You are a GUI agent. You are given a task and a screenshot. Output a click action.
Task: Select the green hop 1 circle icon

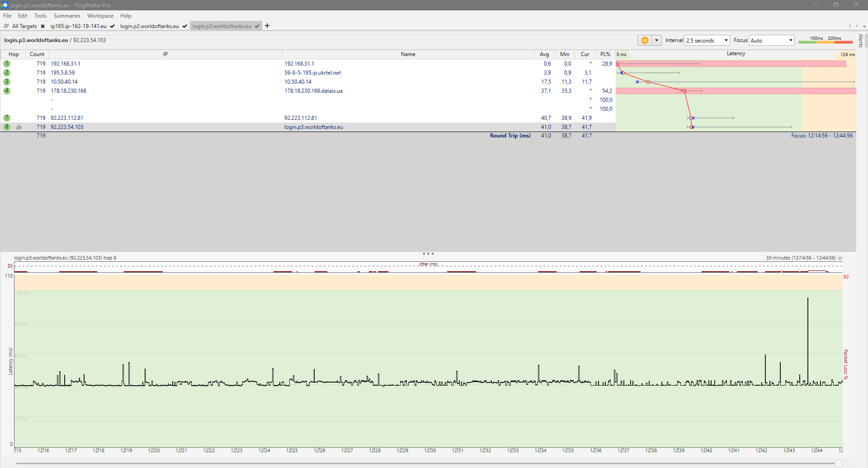[x=7, y=64]
